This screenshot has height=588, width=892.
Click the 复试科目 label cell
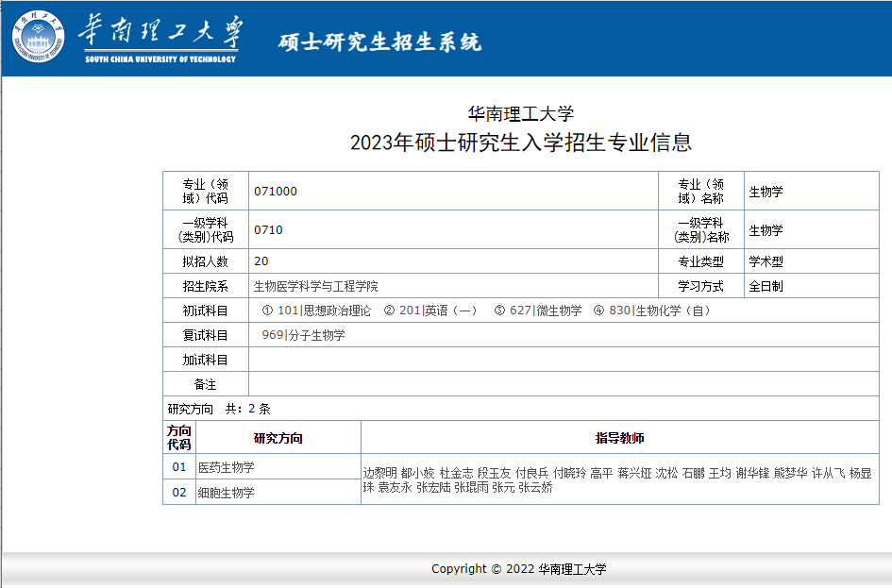(206, 335)
